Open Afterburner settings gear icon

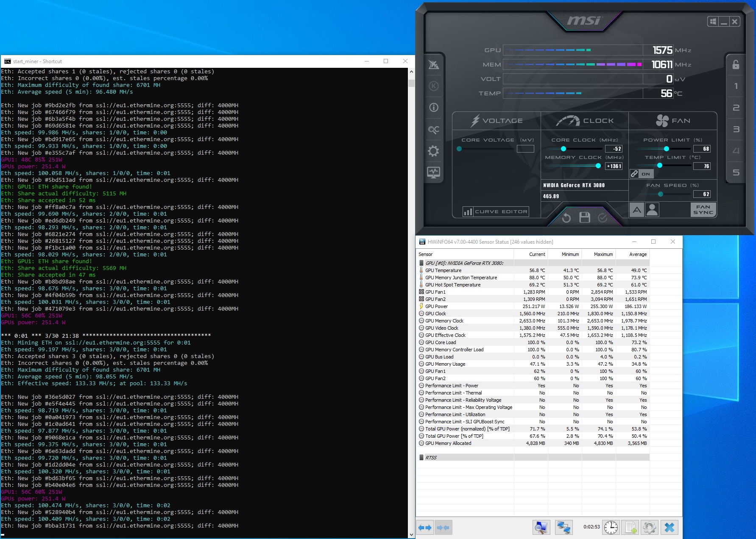[x=433, y=151]
